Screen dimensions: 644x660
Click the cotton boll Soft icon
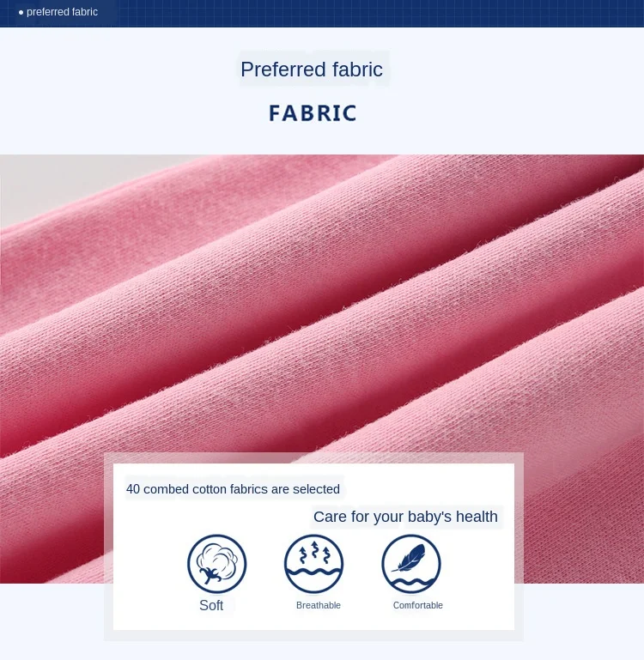[217, 564]
